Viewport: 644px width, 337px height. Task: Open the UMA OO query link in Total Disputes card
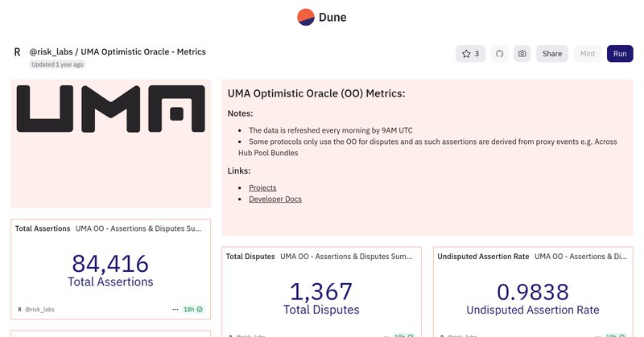pyautogui.click(x=346, y=257)
